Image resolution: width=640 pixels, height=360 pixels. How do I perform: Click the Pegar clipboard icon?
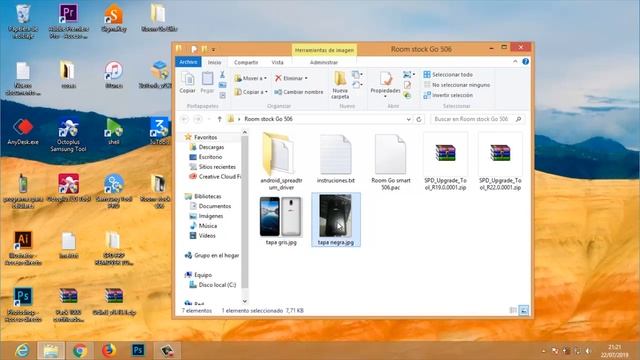tap(207, 82)
